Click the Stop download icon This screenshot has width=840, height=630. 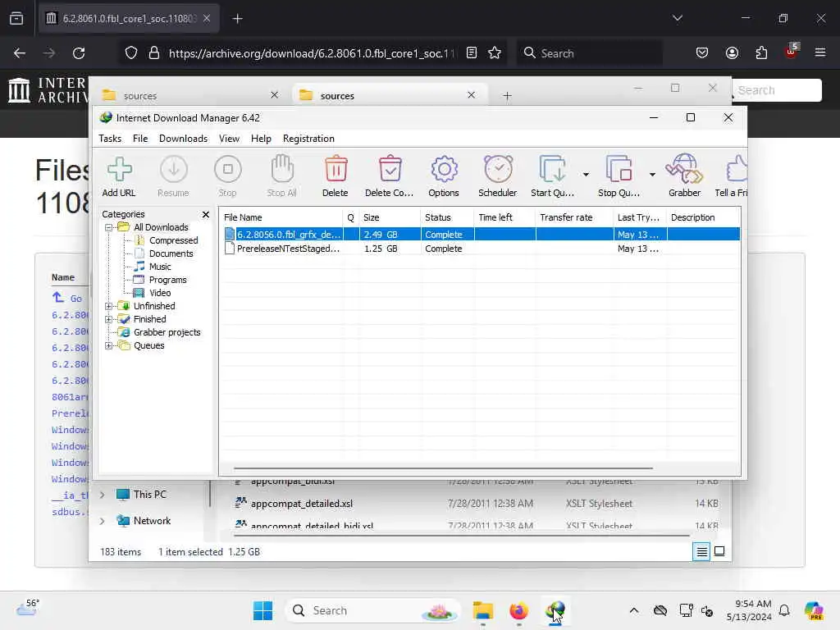228,169
